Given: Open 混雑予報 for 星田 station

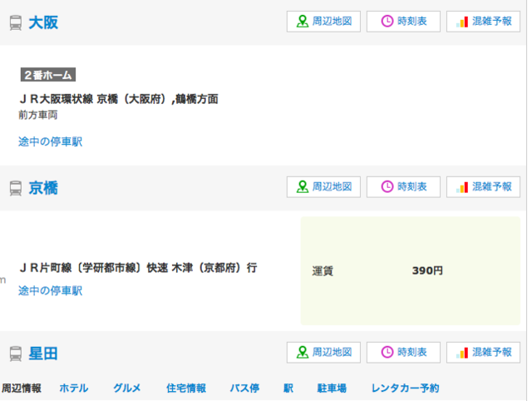Looking at the screenshot, I should click(x=483, y=352).
